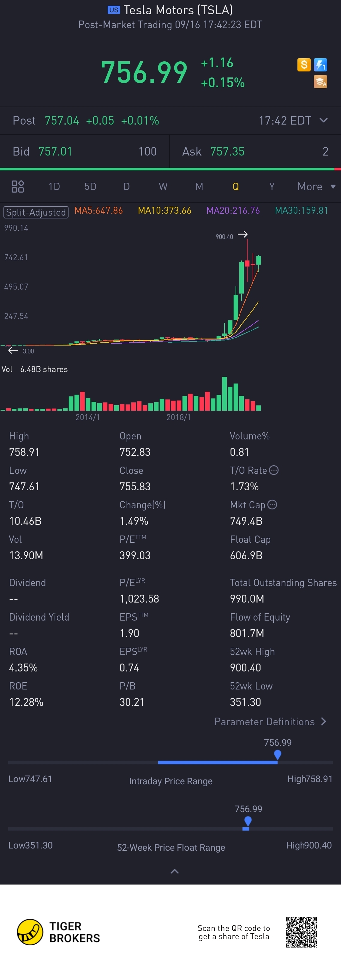Tap the US market badge beside Tesla Motors
341x980 pixels.
[x=114, y=10]
